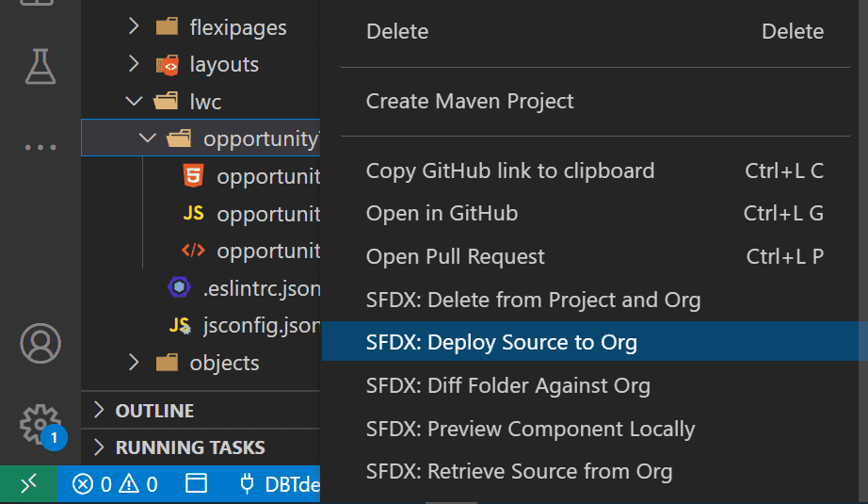This screenshot has width=868, height=504.
Task: Click the flexipages folder icon
Action: tap(167, 26)
